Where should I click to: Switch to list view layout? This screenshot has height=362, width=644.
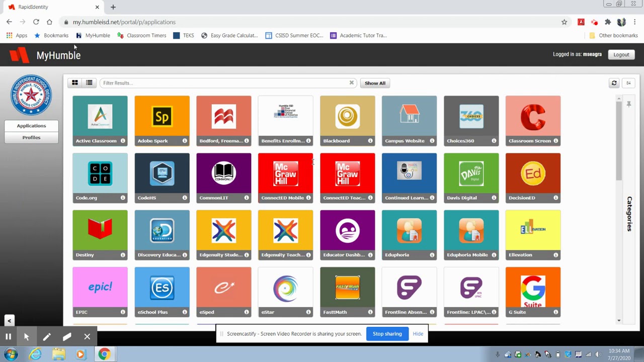point(89,83)
